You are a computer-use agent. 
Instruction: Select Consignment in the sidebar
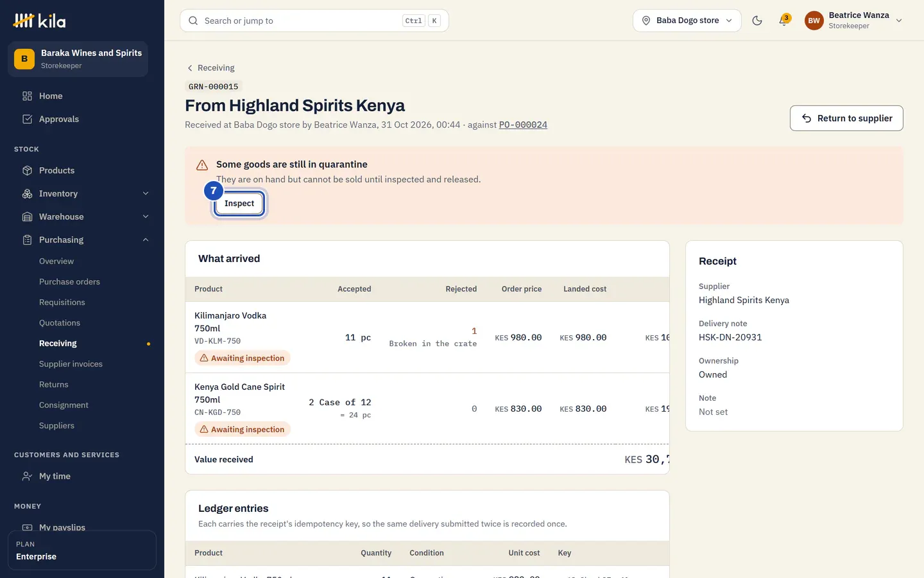pyautogui.click(x=64, y=405)
